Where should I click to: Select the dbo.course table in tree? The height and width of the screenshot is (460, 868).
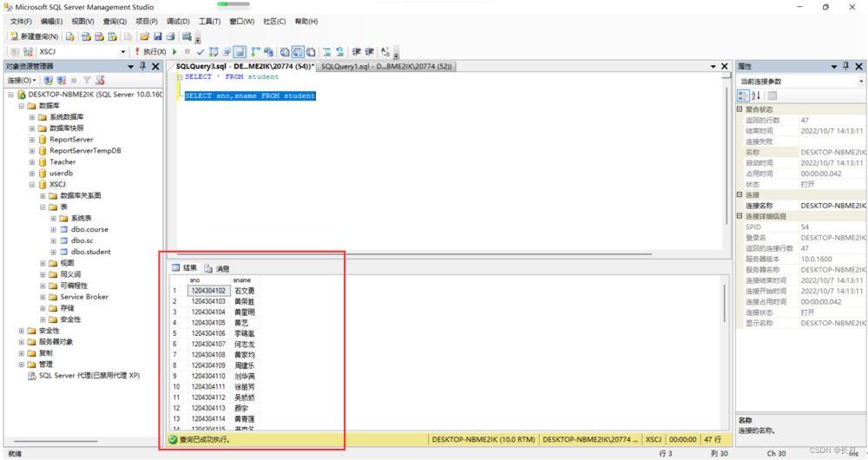point(89,229)
